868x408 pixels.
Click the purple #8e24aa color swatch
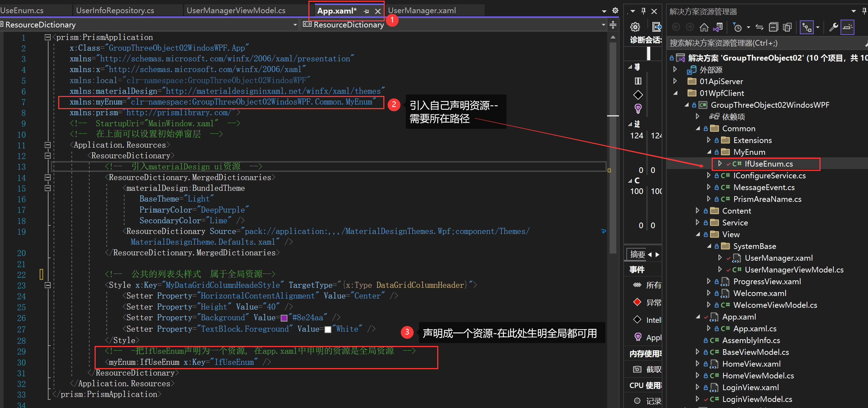(284, 318)
